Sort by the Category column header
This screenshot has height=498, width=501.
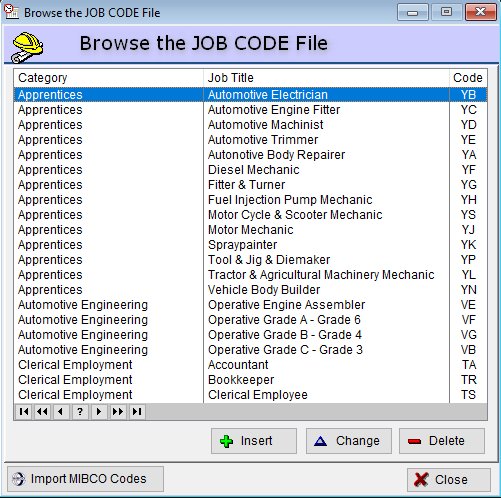[108, 78]
